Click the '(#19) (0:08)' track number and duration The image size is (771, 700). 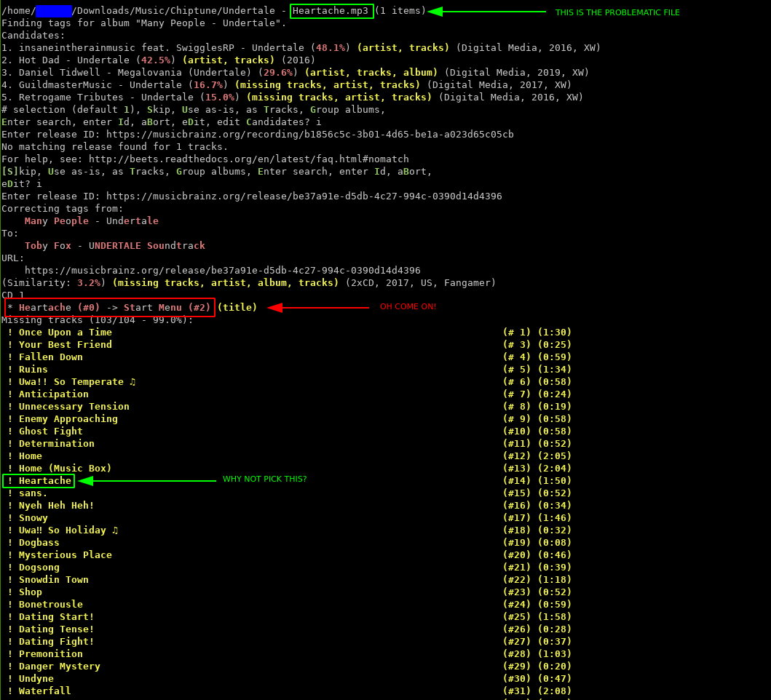coord(537,542)
